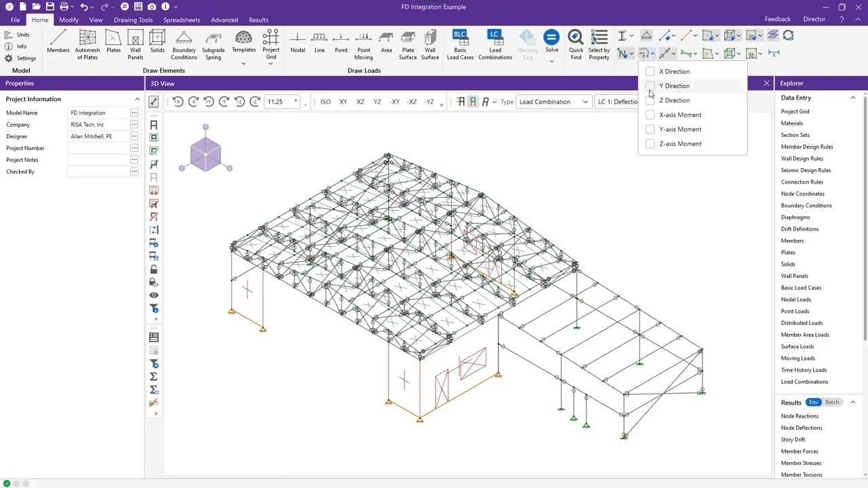The height and width of the screenshot is (488, 868).
Task: Open Automesh of Plates tool
Action: pyautogui.click(x=87, y=45)
